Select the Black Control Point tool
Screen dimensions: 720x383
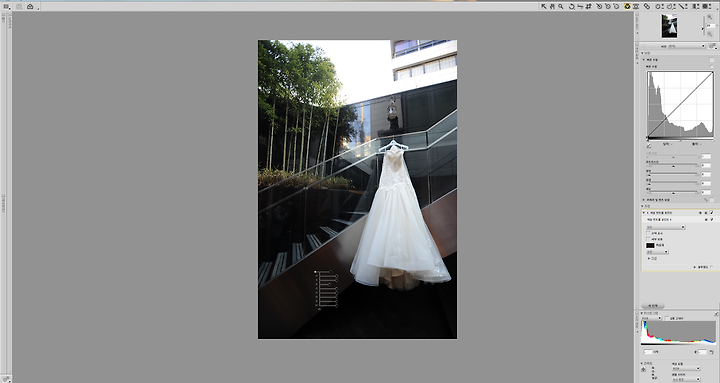coord(599,6)
